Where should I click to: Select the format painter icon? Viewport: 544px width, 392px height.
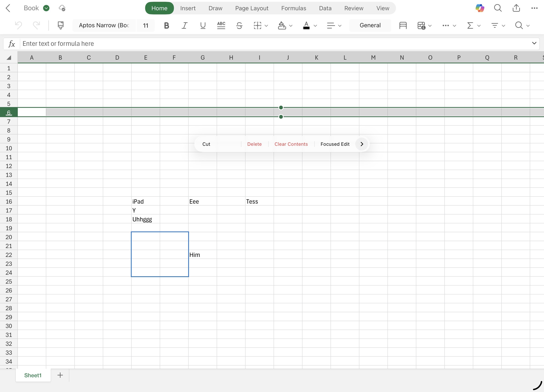61,25
